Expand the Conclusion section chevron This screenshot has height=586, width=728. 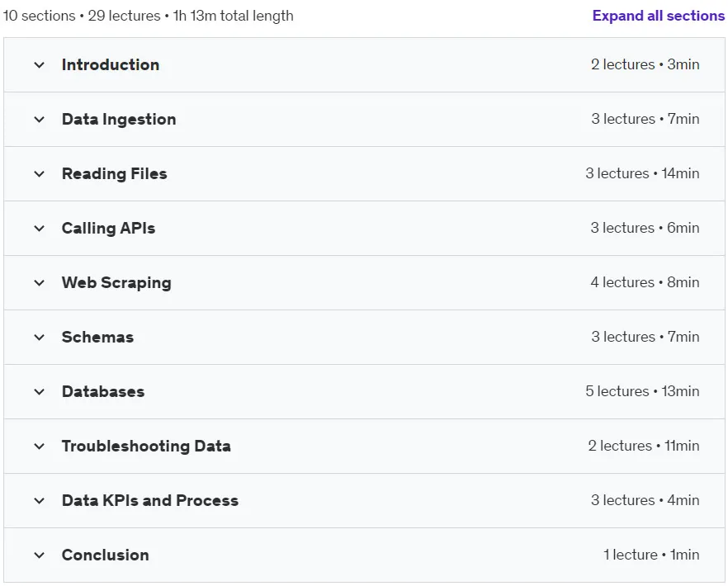[x=40, y=555]
